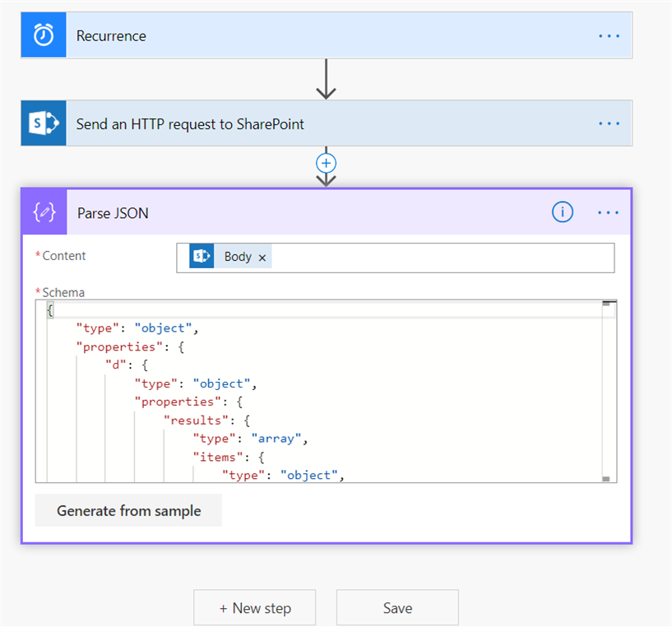Remove the Body token from Content
Image resolution: width=672 pixels, height=632 pixels.
pyautogui.click(x=262, y=258)
